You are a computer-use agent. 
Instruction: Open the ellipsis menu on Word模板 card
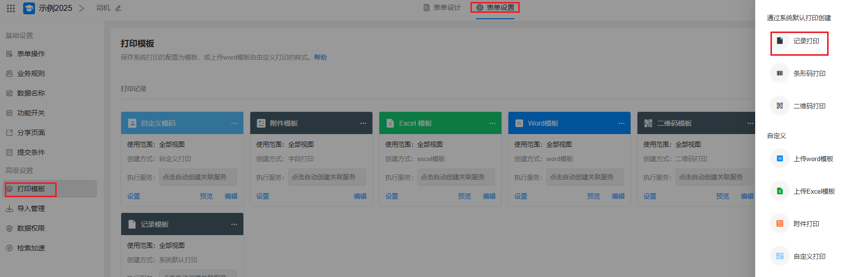click(621, 123)
